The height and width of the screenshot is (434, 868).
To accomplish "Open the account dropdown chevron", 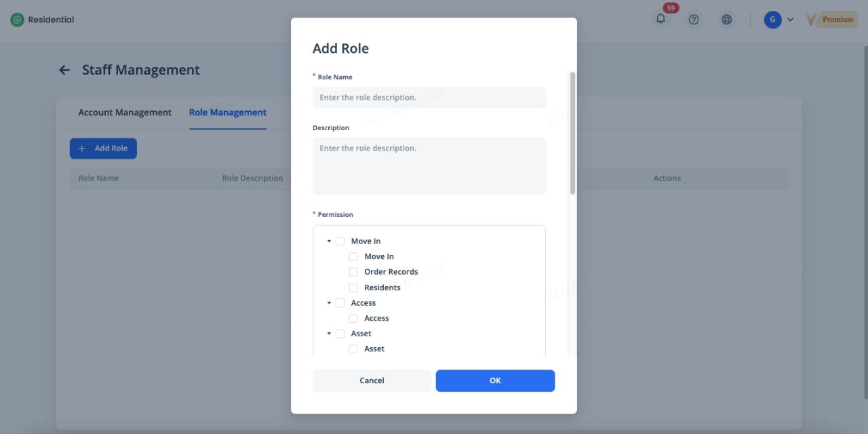I will (x=790, y=20).
